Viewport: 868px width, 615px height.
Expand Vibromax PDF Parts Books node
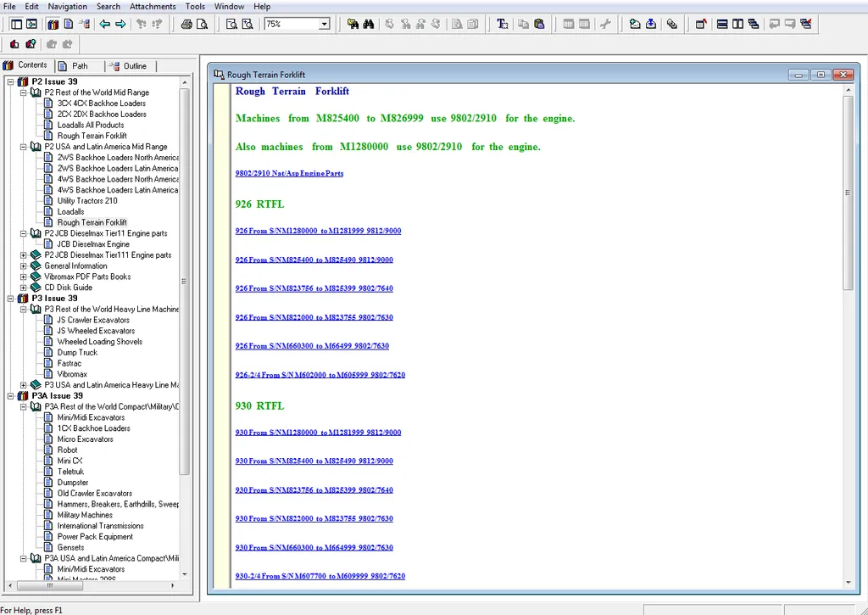pos(23,277)
